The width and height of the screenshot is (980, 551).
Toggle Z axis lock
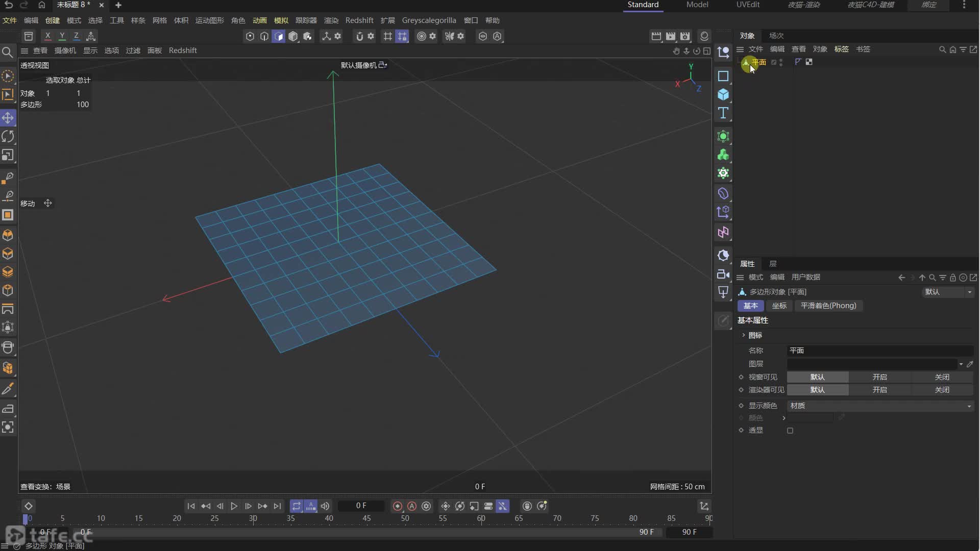(76, 36)
